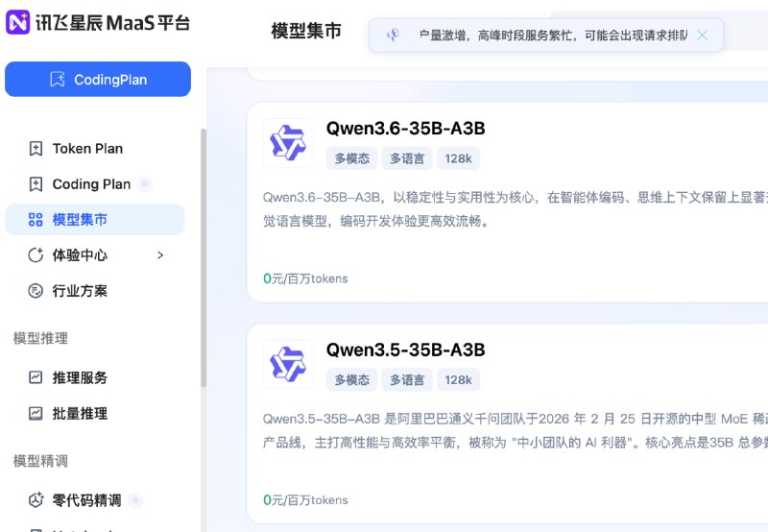Click the Qwen3.6-35B-A3B description text
This screenshot has width=768, height=532.
click(516, 209)
